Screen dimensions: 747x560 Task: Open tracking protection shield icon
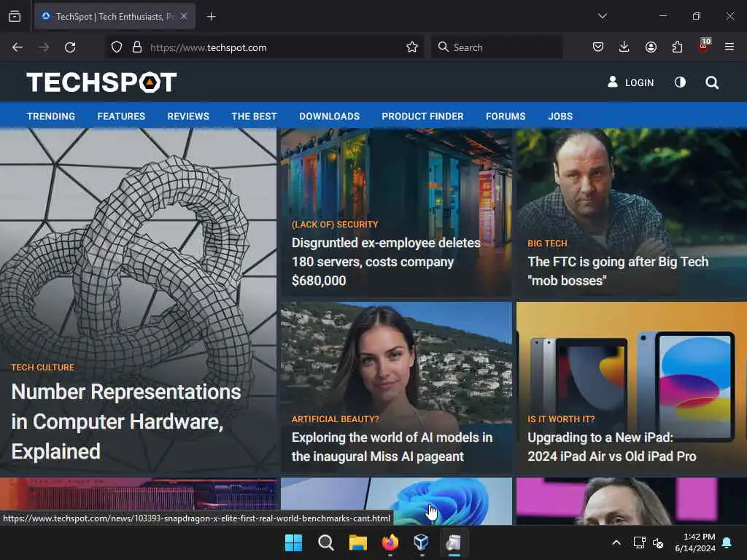pyautogui.click(x=117, y=47)
